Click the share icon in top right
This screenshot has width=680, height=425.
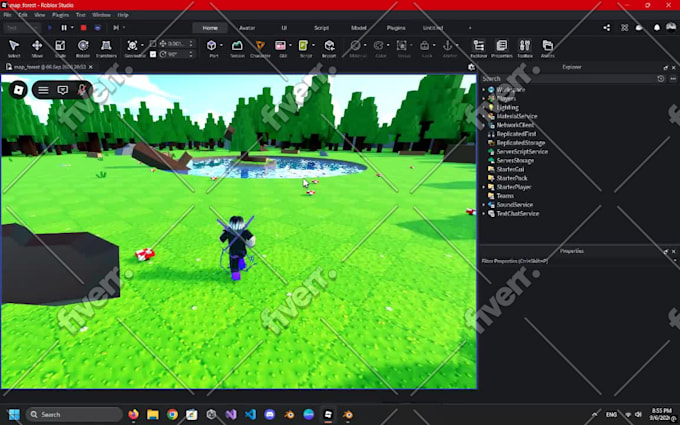[x=607, y=28]
